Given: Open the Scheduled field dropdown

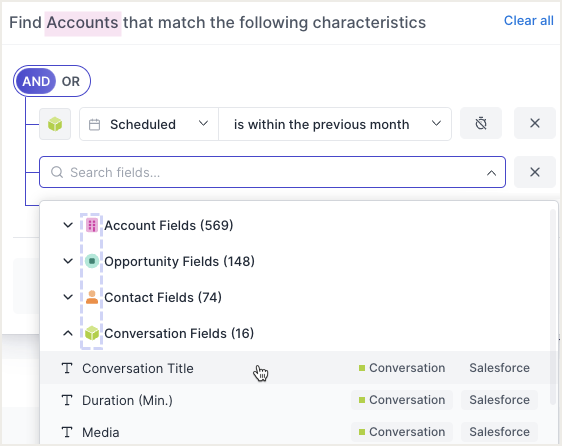Looking at the screenshot, I should pyautogui.click(x=149, y=124).
